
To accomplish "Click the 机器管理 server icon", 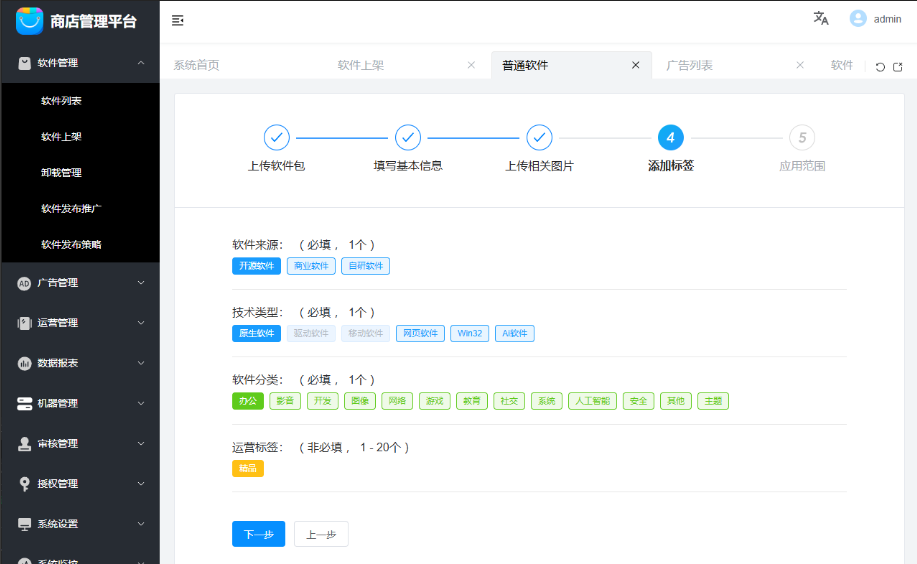I will click(x=25, y=404).
